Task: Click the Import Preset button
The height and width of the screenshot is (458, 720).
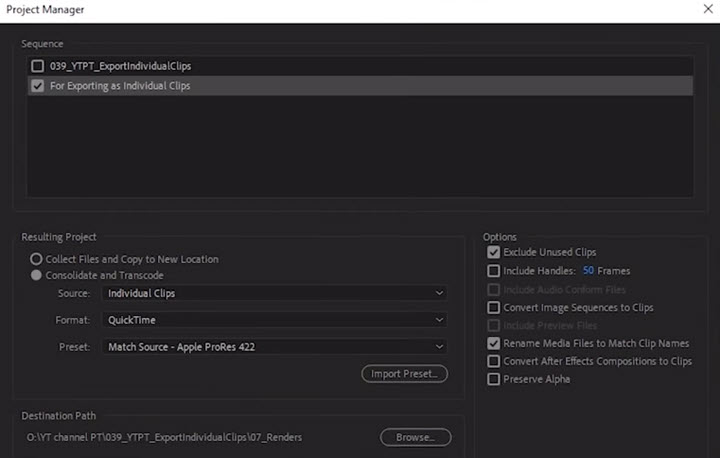Action: [x=404, y=374]
